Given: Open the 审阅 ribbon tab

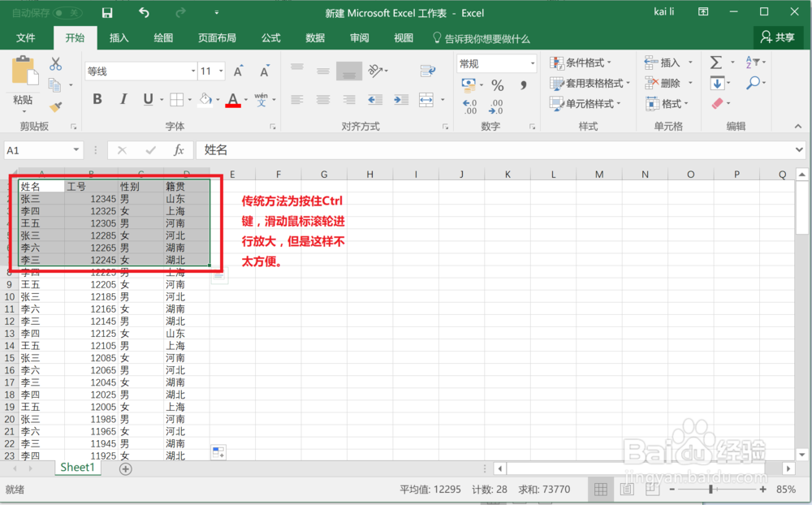Looking at the screenshot, I should [x=360, y=38].
